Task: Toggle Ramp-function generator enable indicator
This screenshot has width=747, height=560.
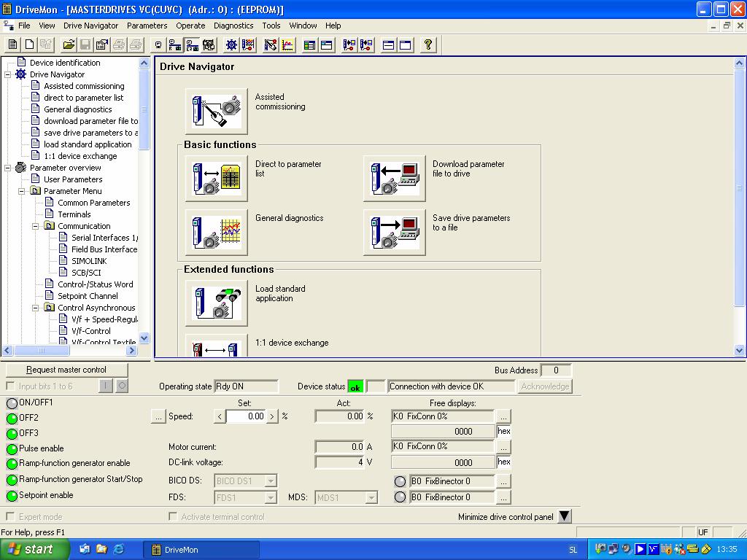Action: tap(12, 464)
